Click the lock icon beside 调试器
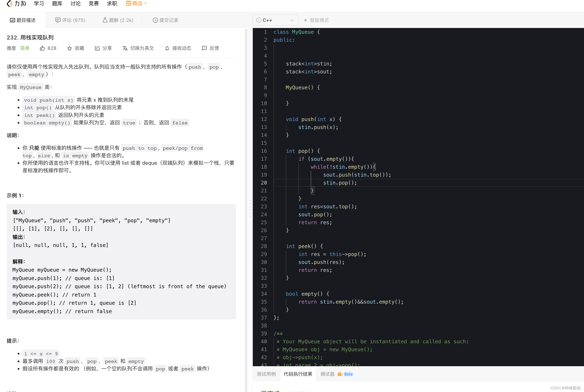 click(x=340, y=374)
